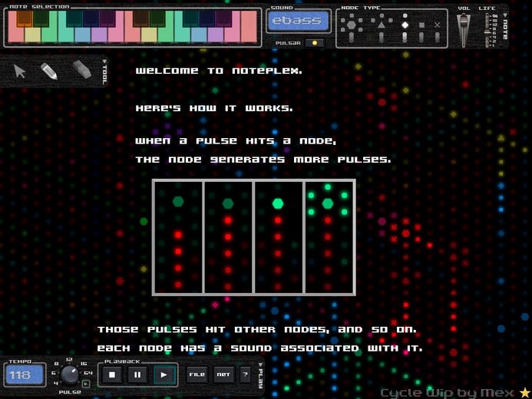Click the Vol fader handle

click(464, 21)
